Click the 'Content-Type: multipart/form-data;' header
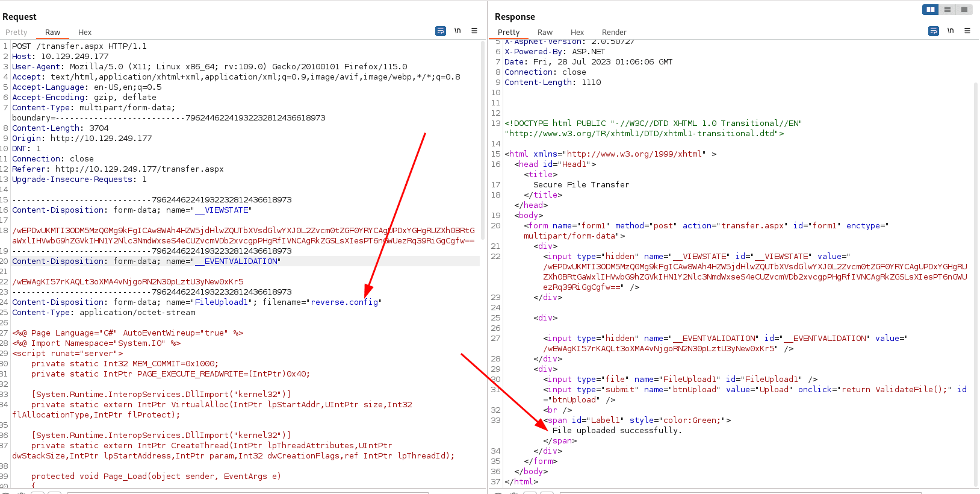 tap(94, 108)
